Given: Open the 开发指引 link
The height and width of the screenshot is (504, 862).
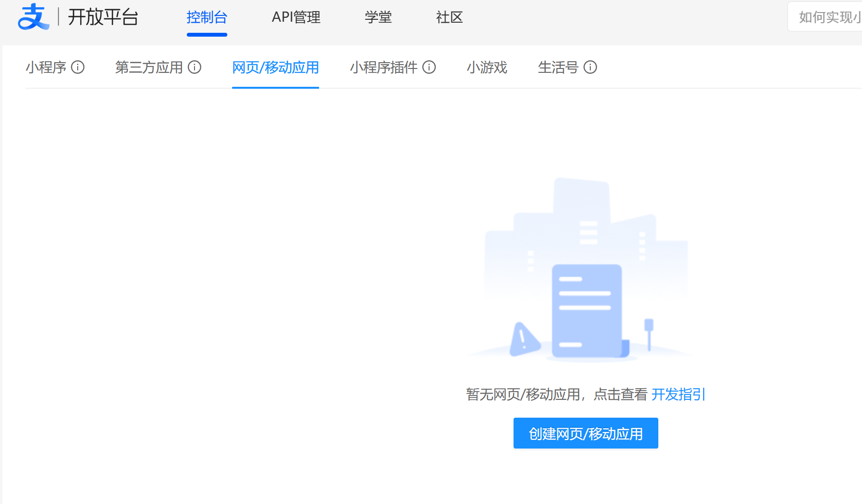Looking at the screenshot, I should (678, 394).
